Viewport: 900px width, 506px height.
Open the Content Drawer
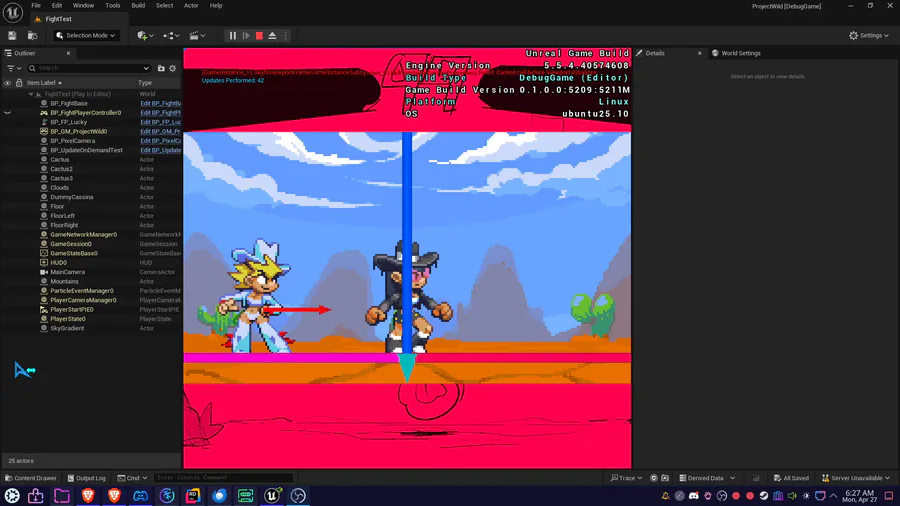tap(31, 478)
